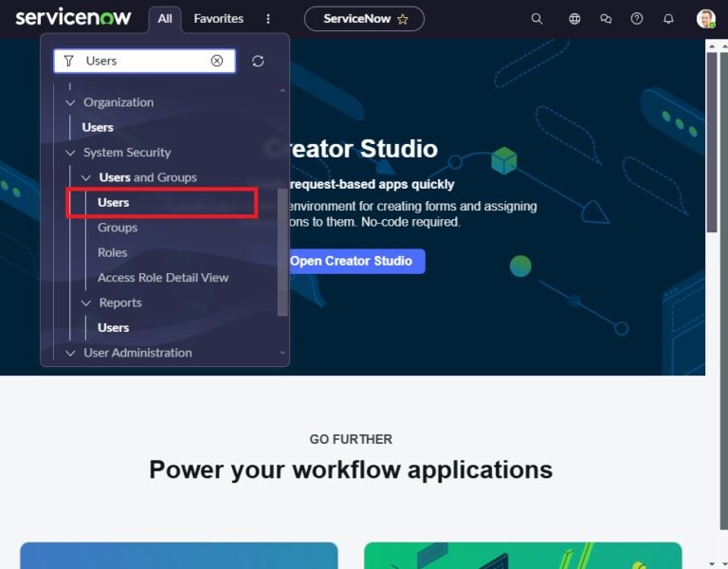Screen dimensions: 728x569
Task: Open Access Role Detail View item
Action: (x=163, y=278)
